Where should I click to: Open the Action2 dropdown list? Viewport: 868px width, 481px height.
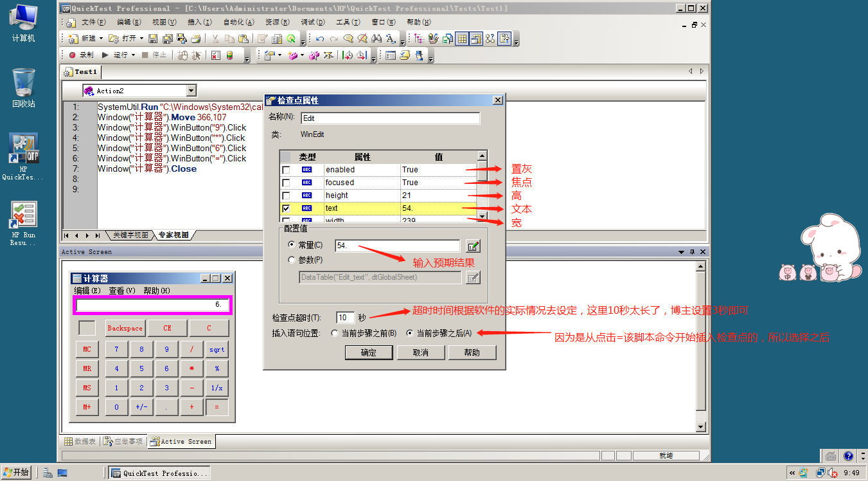pyautogui.click(x=191, y=91)
